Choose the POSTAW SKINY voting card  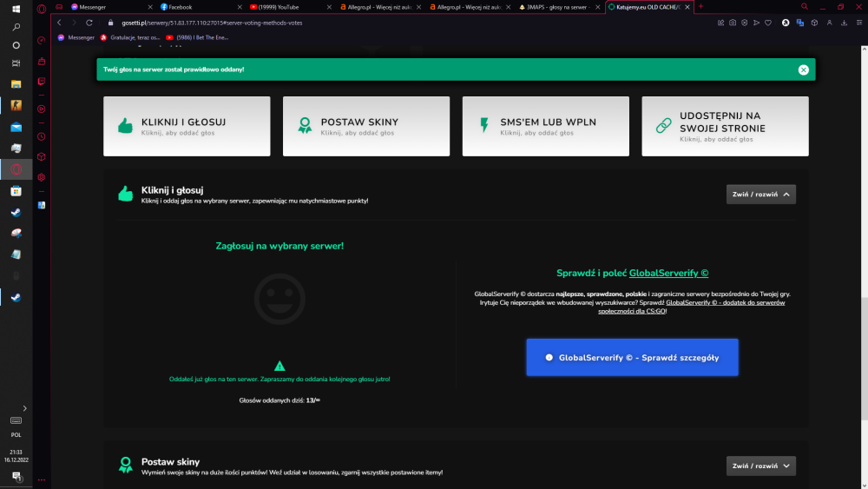(366, 126)
